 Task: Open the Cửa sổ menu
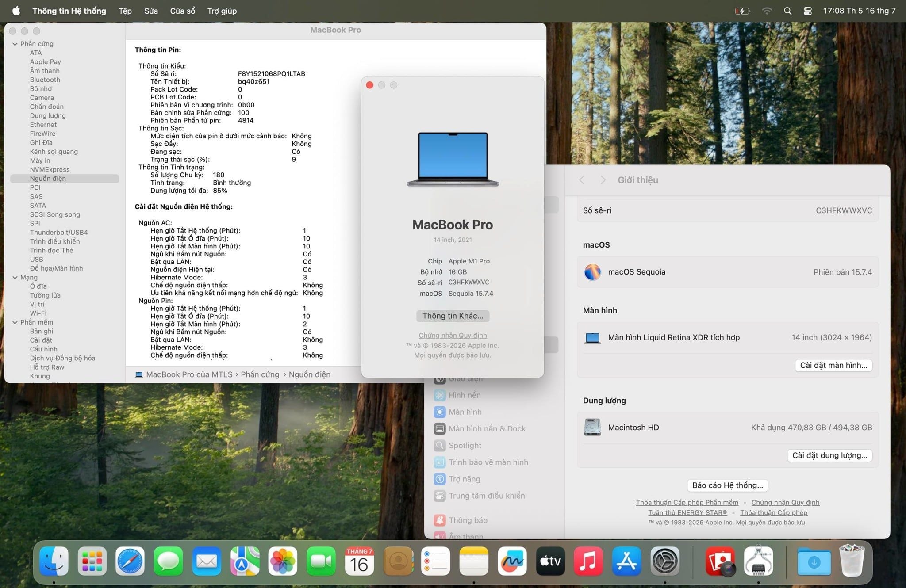point(182,11)
